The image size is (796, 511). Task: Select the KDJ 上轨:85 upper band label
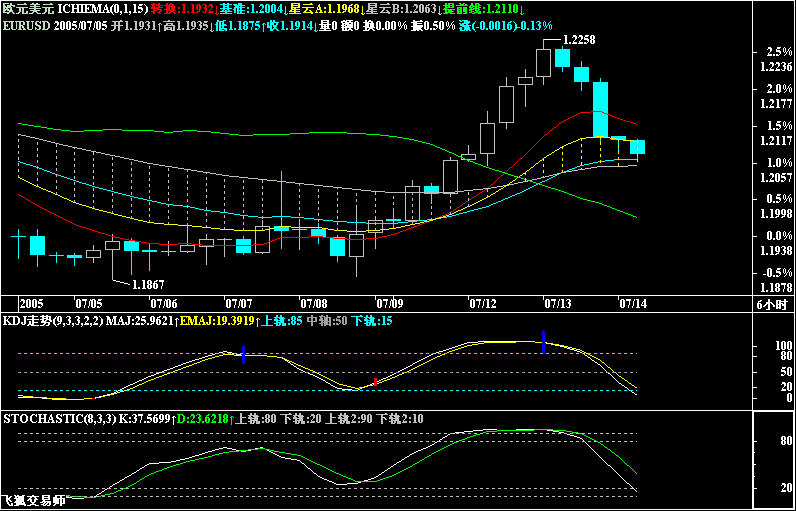(281, 321)
